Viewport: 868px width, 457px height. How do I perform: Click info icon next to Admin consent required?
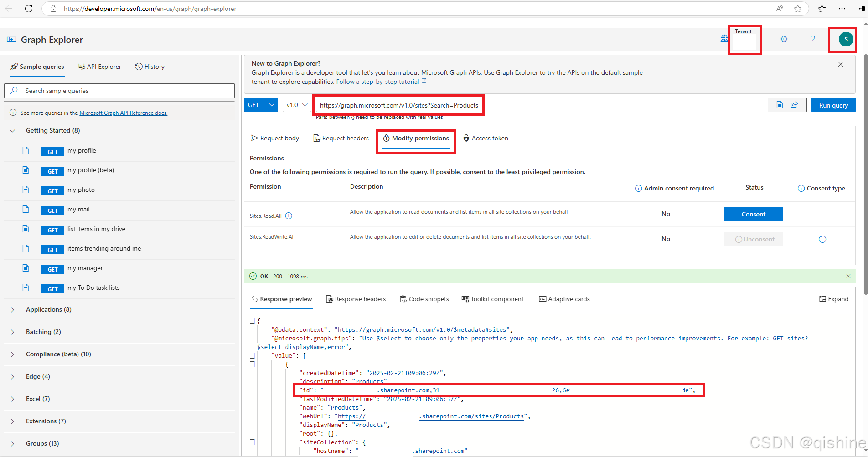coord(638,189)
